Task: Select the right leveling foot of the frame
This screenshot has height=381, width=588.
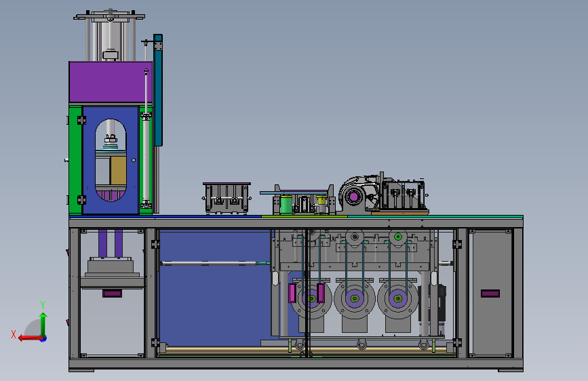Action: click(x=511, y=371)
